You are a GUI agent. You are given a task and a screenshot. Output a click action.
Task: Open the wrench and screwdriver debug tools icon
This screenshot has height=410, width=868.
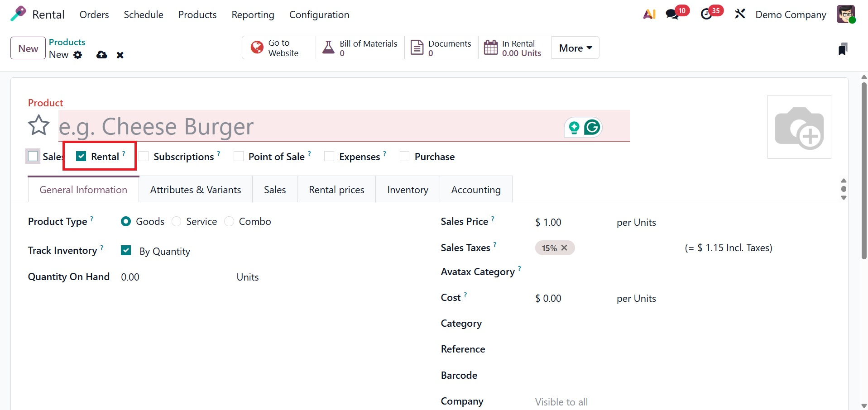pyautogui.click(x=740, y=14)
